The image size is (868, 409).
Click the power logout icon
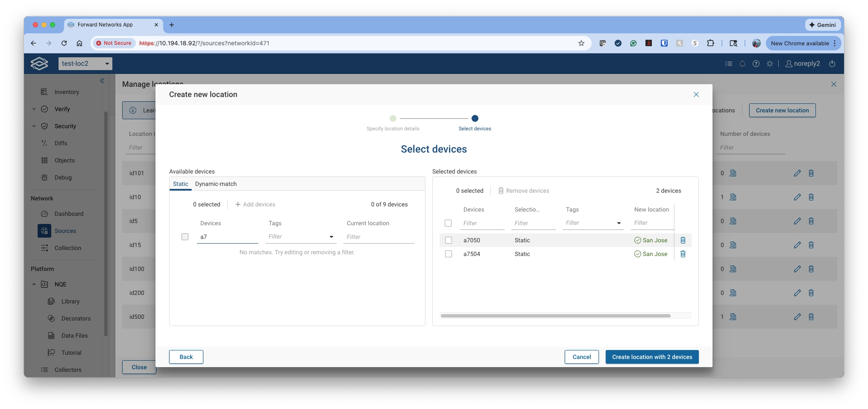[832, 64]
